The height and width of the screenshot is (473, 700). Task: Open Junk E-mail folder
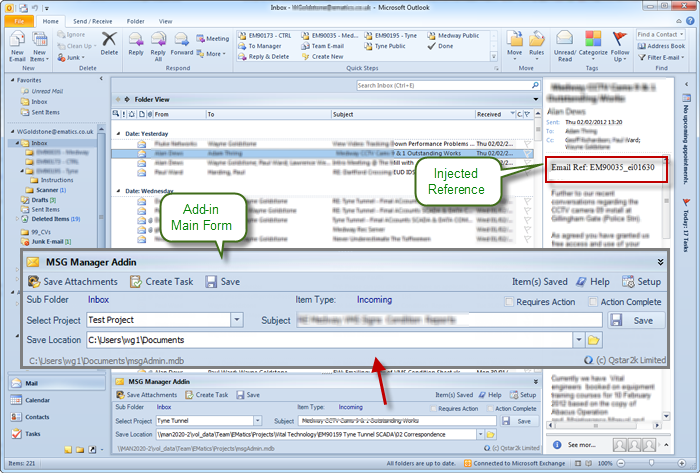tap(46, 241)
